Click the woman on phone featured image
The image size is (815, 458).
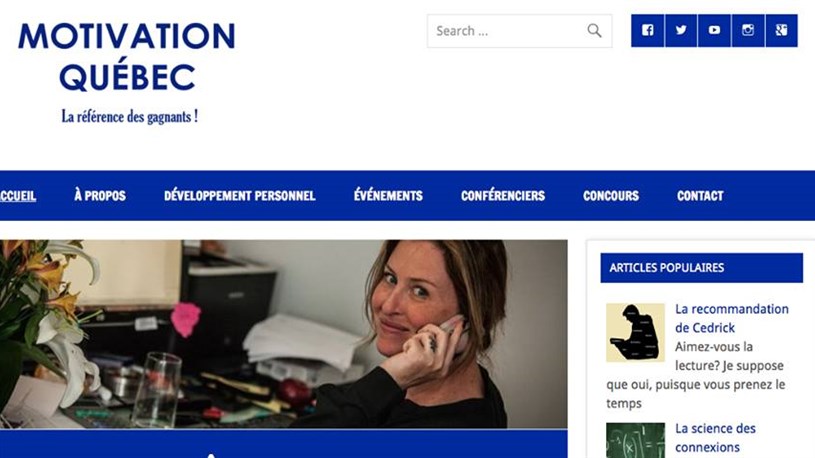pos(284,334)
